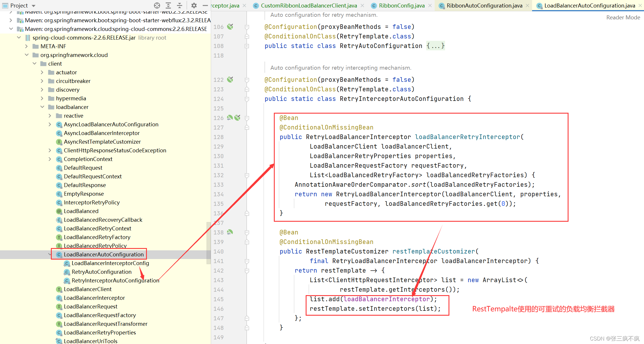644x344 pixels.
Task: Click the locate/select opened file icon
Action: (x=157, y=5)
